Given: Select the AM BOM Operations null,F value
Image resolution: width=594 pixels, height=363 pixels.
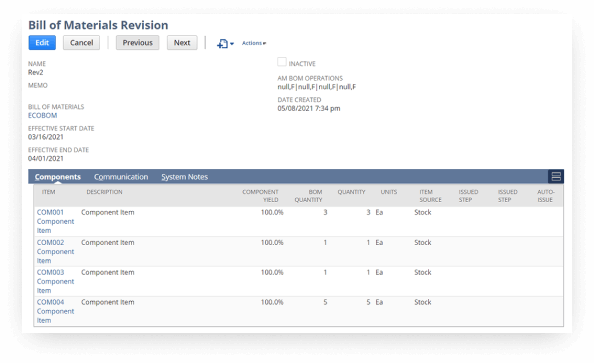Looking at the screenshot, I should 317,87.
